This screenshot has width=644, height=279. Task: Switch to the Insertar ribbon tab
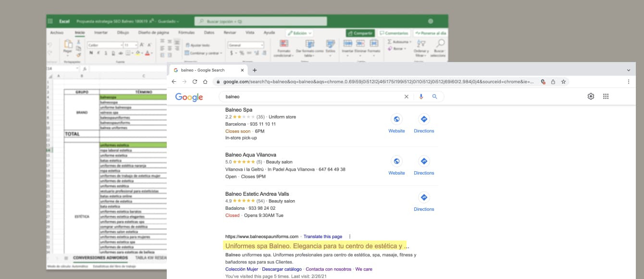[x=100, y=33]
